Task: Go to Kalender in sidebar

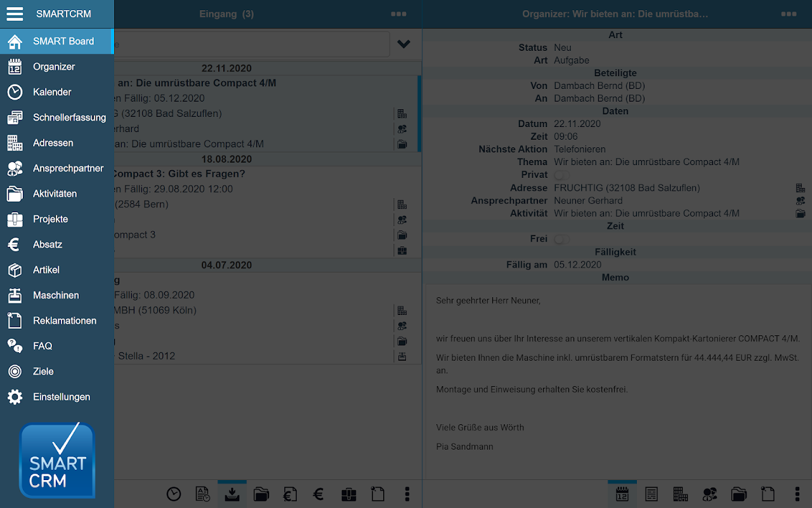Action: pyautogui.click(x=57, y=92)
